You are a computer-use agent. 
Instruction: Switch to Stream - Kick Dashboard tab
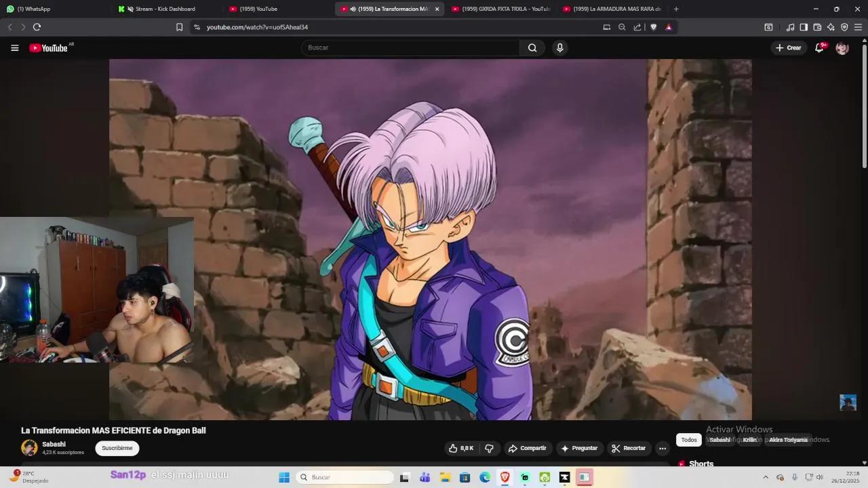167,9
